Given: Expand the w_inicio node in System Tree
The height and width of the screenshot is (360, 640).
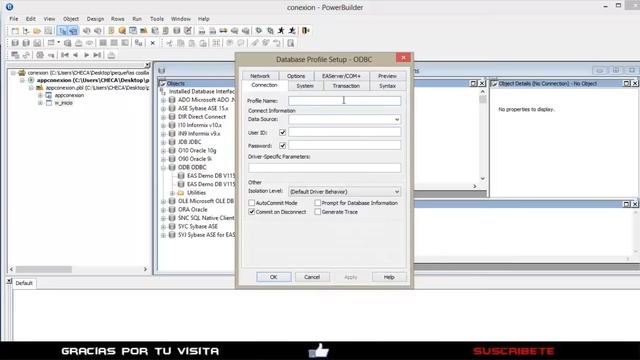Looking at the screenshot, I should pyautogui.click(x=40, y=103).
